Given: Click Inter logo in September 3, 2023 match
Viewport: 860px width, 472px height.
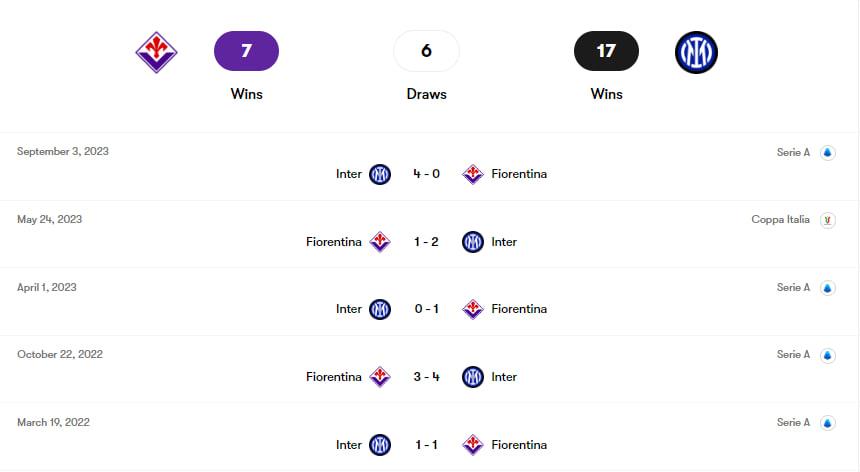Looking at the screenshot, I should pos(380,174).
